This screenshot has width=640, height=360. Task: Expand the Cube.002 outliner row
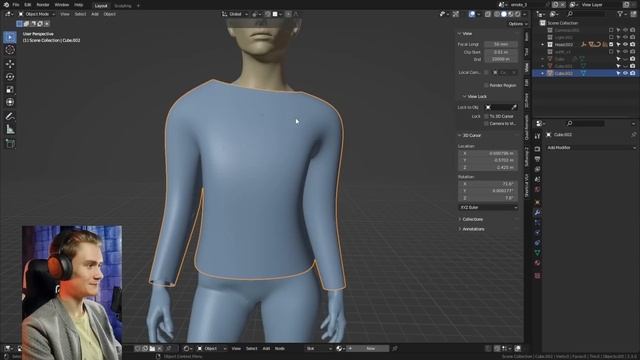(x=542, y=73)
